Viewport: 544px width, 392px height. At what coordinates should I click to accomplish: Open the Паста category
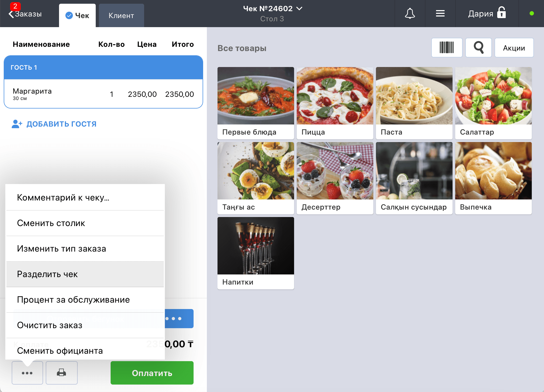click(x=414, y=103)
